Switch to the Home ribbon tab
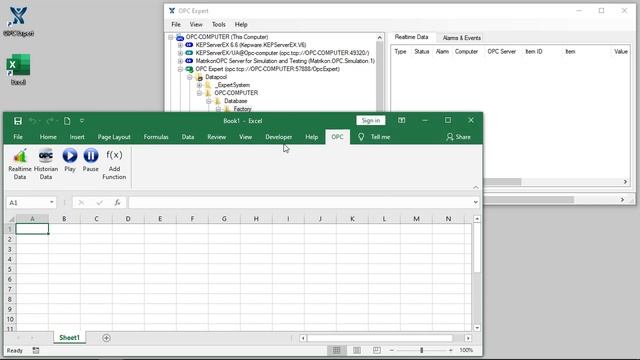 48,137
